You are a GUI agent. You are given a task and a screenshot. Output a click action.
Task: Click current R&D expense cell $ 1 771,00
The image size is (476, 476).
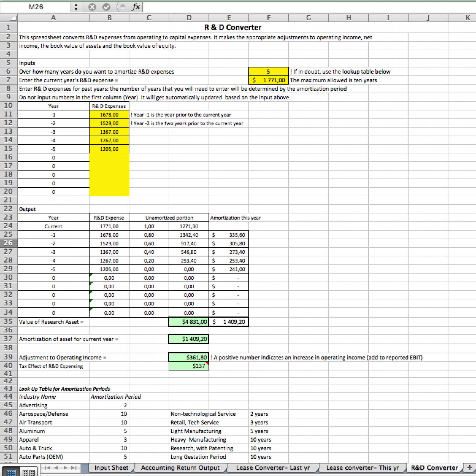click(268, 80)
